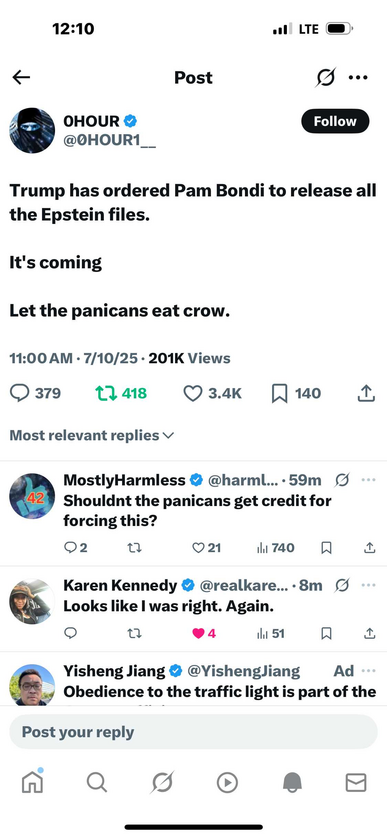Image resolution: width=387 pixels, height=838 pixels.
Task: Toggle bookmark on main post showing 140
Action: [x=296, y=394]
